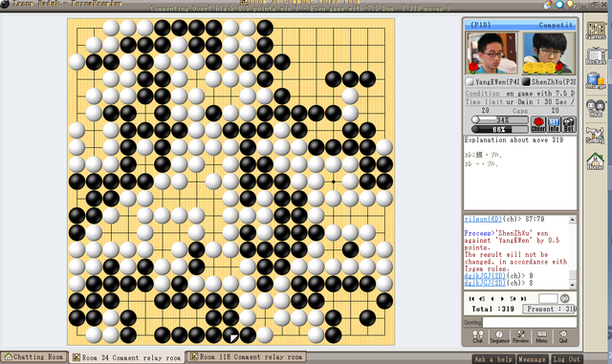
Task: Click the lightbulb tip icon in the title bar
Action: [x=571, y=4]
